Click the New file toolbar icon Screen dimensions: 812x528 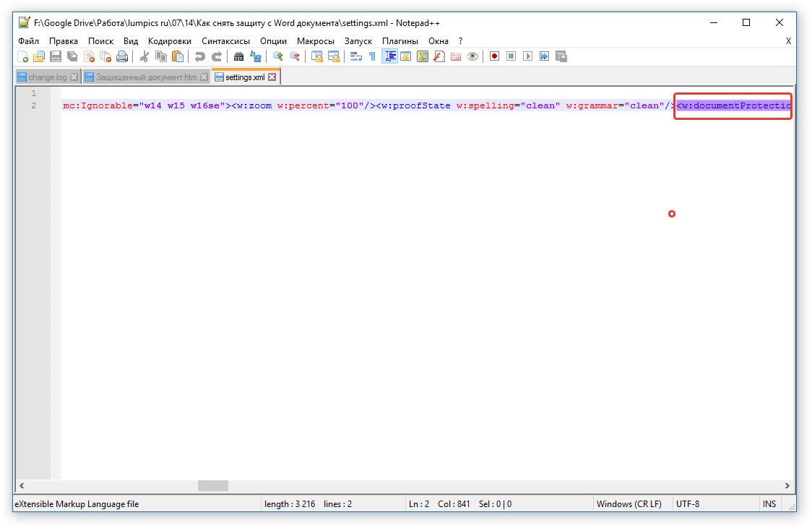click(x=23, y=56)
